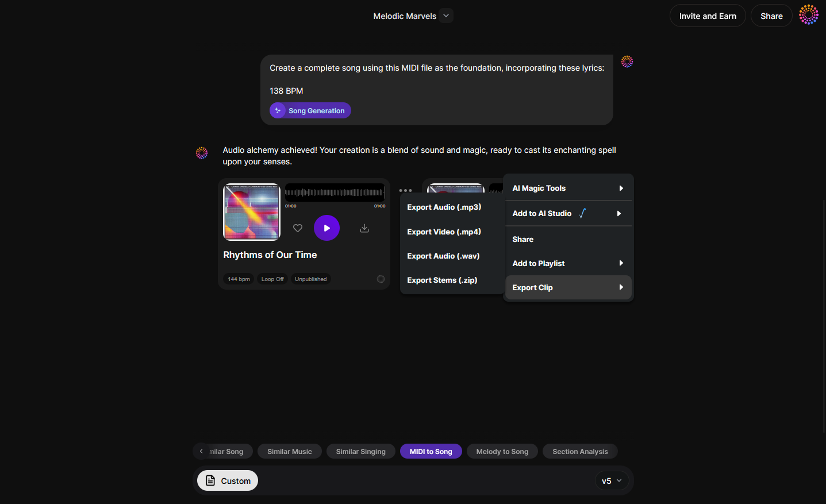Click the Invite and Earn button

708,16
